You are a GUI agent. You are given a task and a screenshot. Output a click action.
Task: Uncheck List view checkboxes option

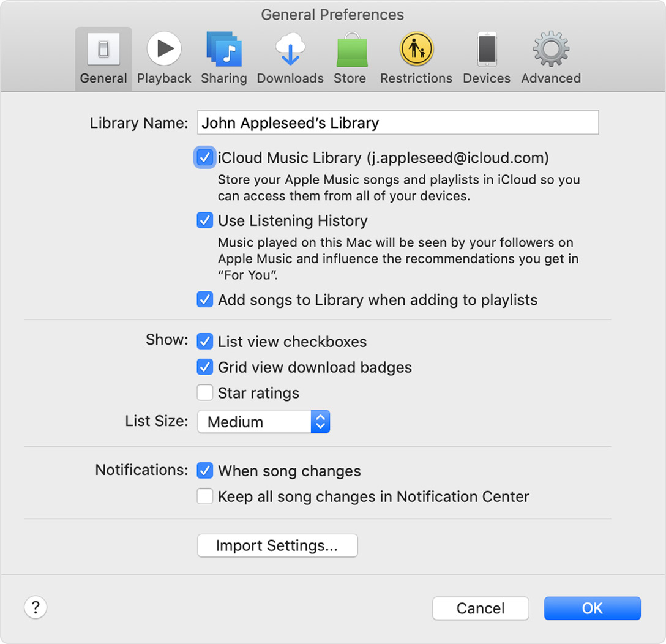(x=205, y=341)
